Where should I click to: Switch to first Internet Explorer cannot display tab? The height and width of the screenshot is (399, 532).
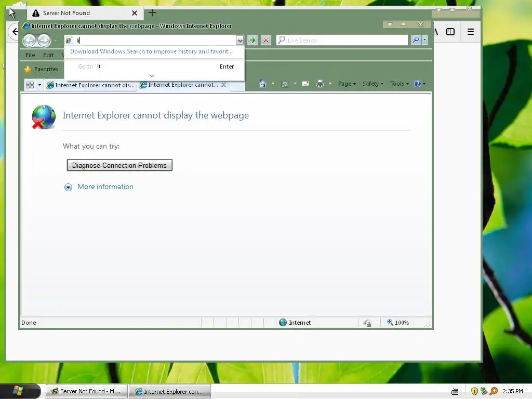[90, 85]
